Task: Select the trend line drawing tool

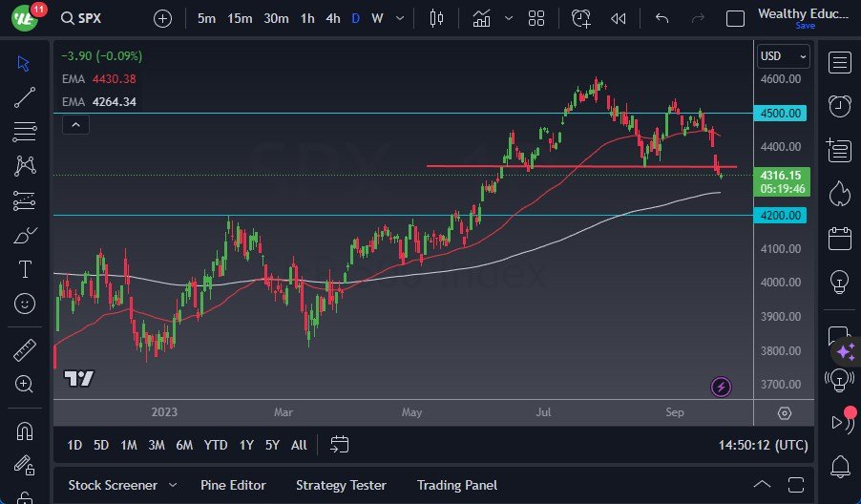Action: point(26,96)
